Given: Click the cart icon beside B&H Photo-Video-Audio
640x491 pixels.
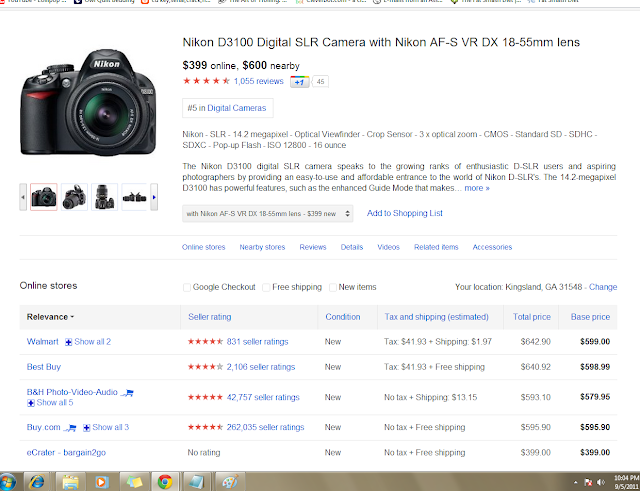Looking at the screenshot, I should point(127,393).
